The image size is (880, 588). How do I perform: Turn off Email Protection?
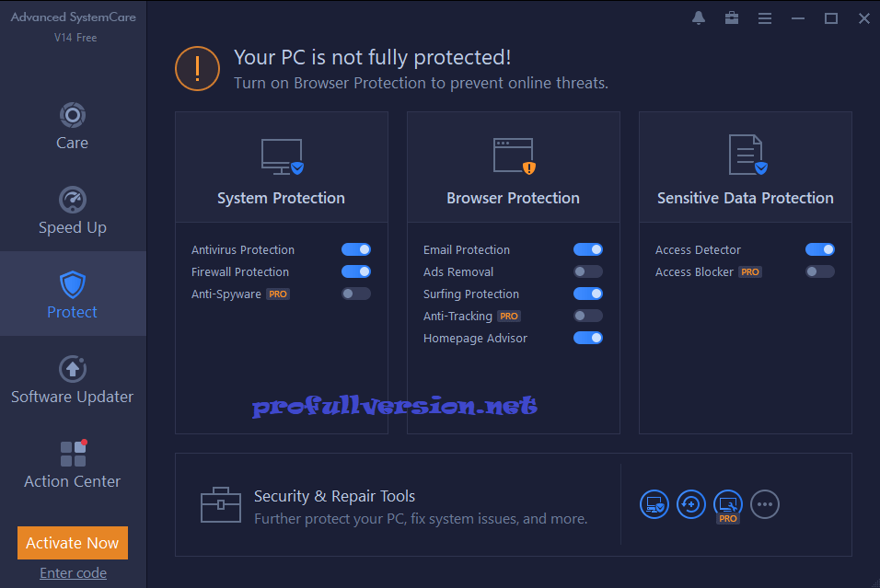tap(588, 249)
